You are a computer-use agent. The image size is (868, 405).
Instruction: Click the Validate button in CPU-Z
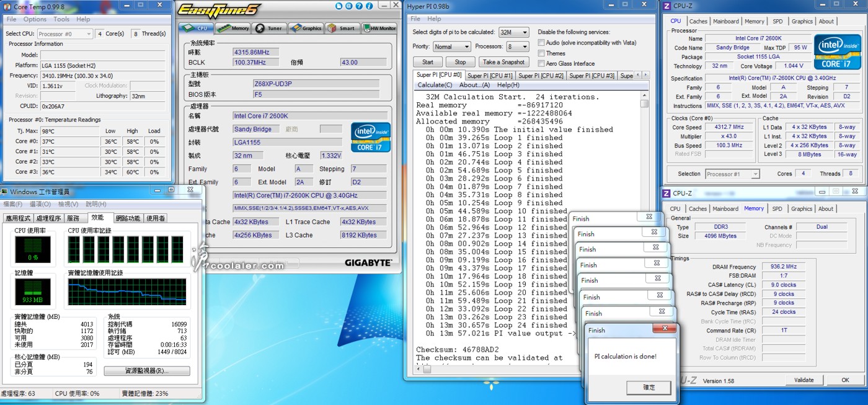[804, 380]
